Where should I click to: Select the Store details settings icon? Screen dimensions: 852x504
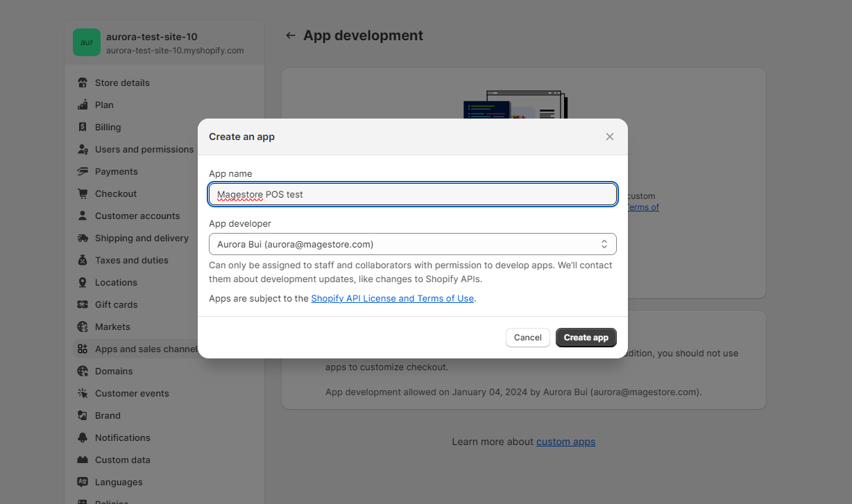click(82, 82)
